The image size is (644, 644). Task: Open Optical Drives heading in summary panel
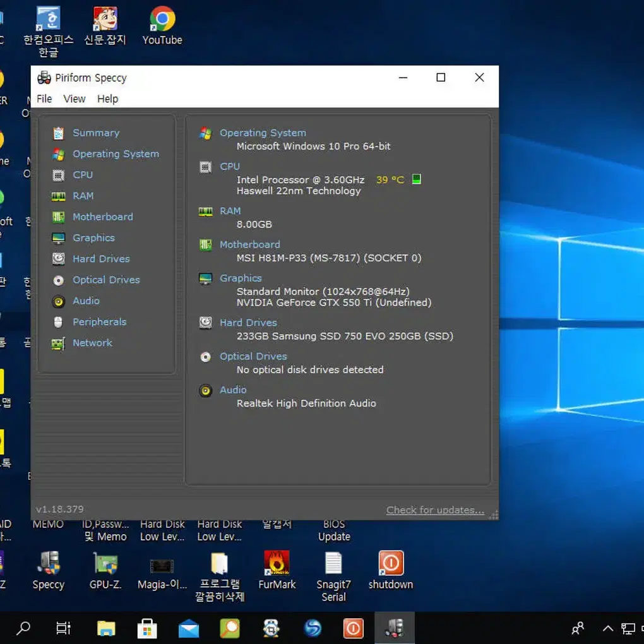coord(253,357)
